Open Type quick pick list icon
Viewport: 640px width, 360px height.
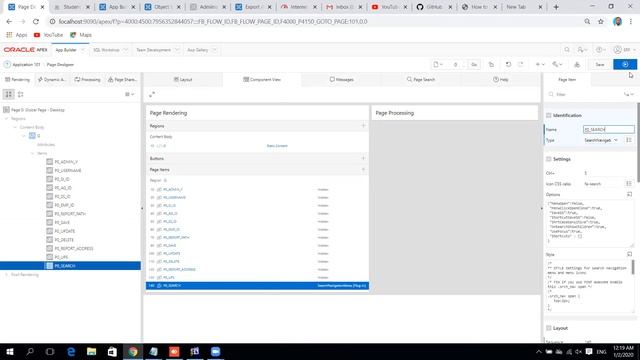coord(629,140)
